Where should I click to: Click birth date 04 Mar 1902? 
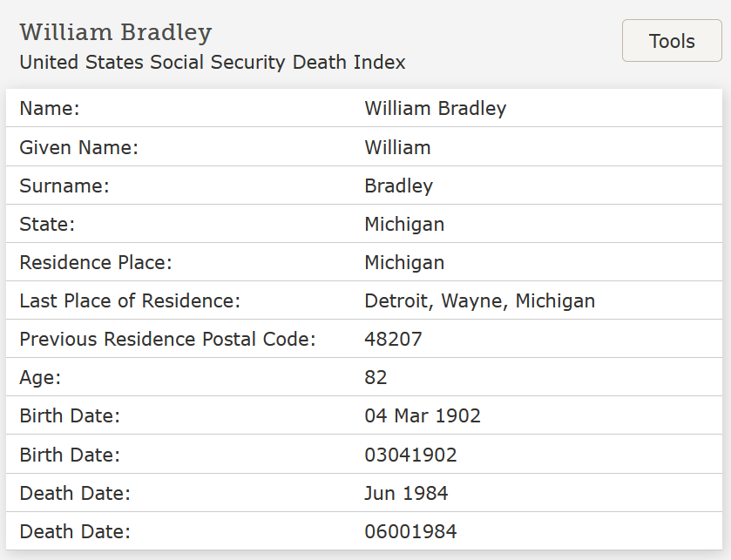[423, 415]
